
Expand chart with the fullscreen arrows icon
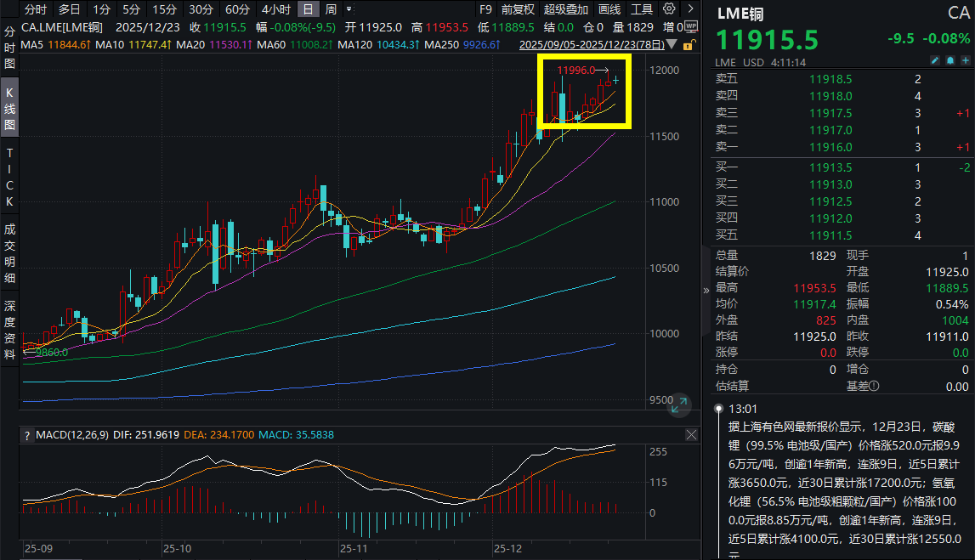click(679, 406)
